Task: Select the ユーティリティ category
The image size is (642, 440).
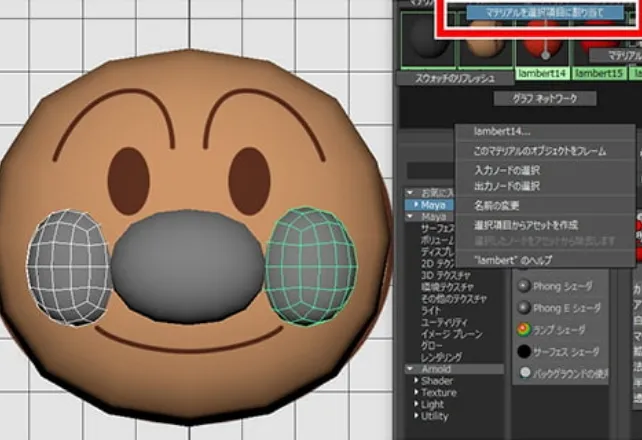Action: coord(444,323)
